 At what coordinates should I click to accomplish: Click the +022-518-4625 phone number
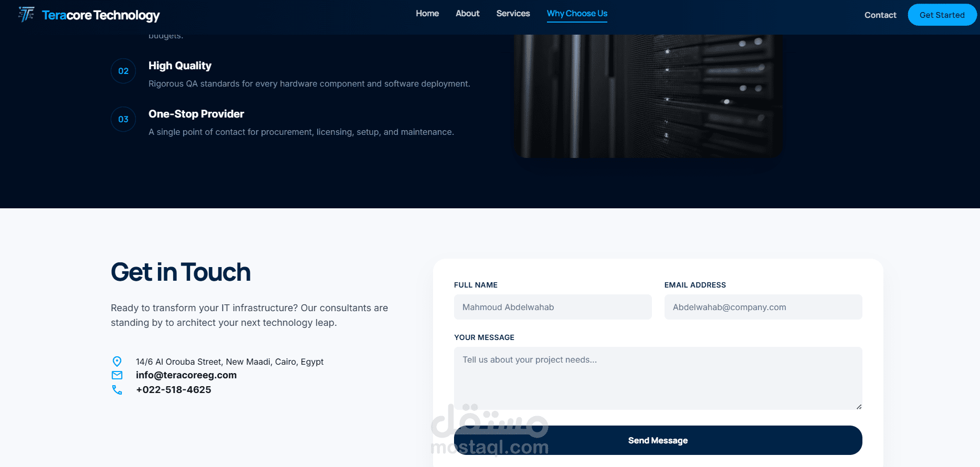point(174,390)
